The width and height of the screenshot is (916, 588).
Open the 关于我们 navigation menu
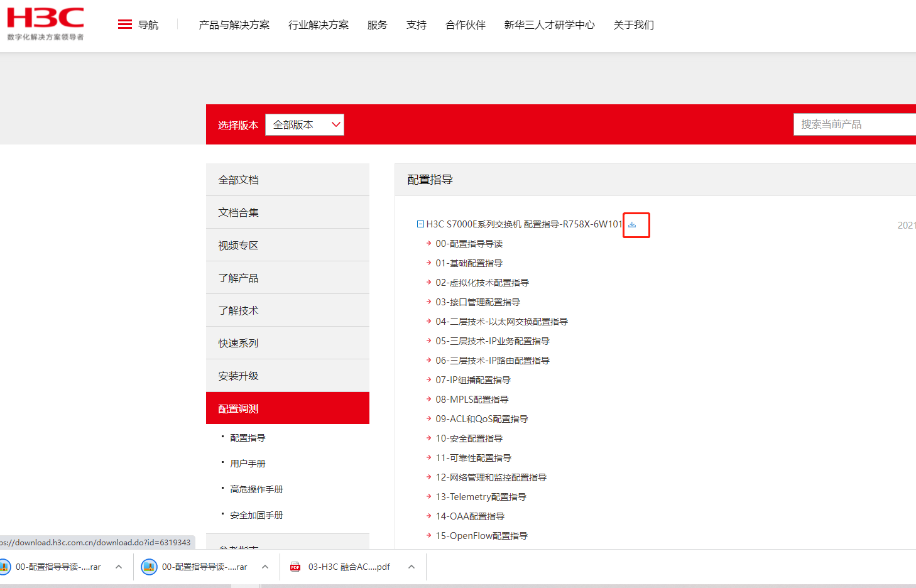634,24
